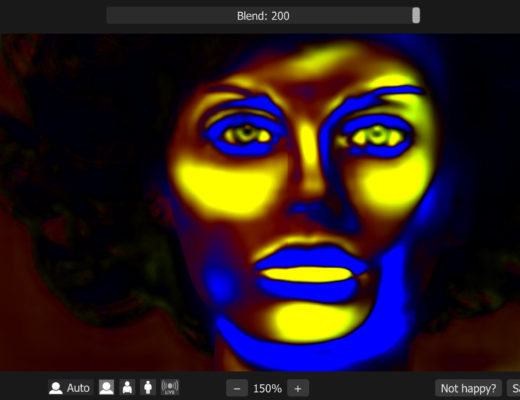
Task: Select the full-body mode icon
Action: (148, 388)
